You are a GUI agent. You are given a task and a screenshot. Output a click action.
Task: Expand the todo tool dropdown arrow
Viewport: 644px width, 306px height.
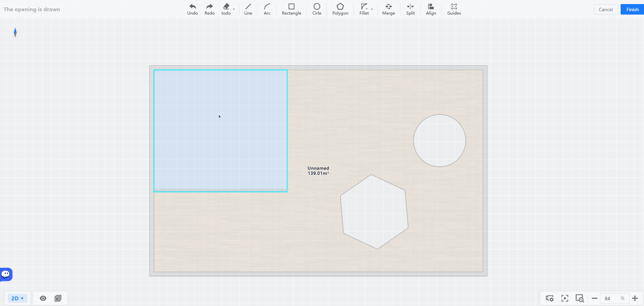pyautogui.click(x=234, y=9)
